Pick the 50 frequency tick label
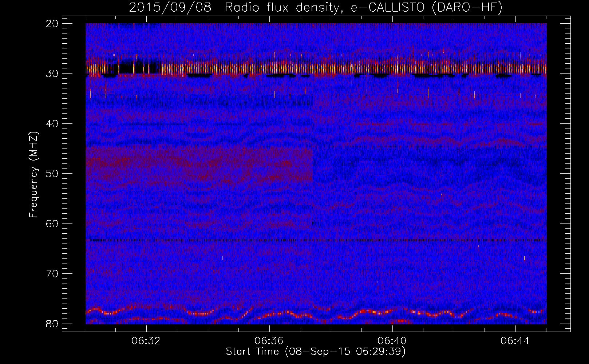Image resolution: width=589 pixels, height=364 pixels. click(52, 174)
